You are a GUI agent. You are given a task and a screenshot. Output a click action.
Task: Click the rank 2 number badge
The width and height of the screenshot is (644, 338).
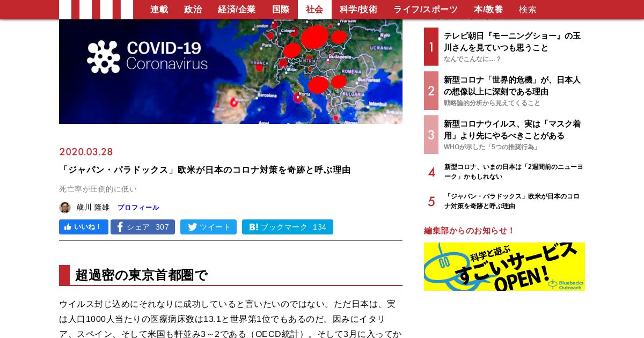pos(431,91)
